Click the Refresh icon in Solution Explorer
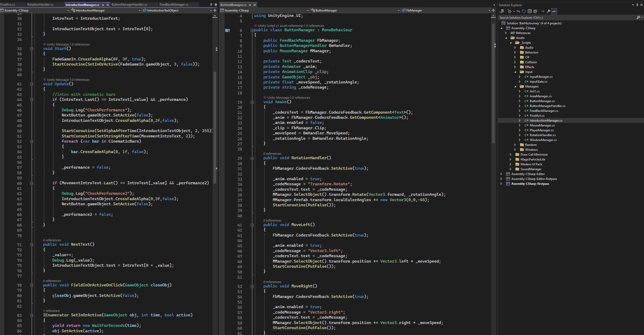Screen dimensions: 644x335 pos(524,11)
